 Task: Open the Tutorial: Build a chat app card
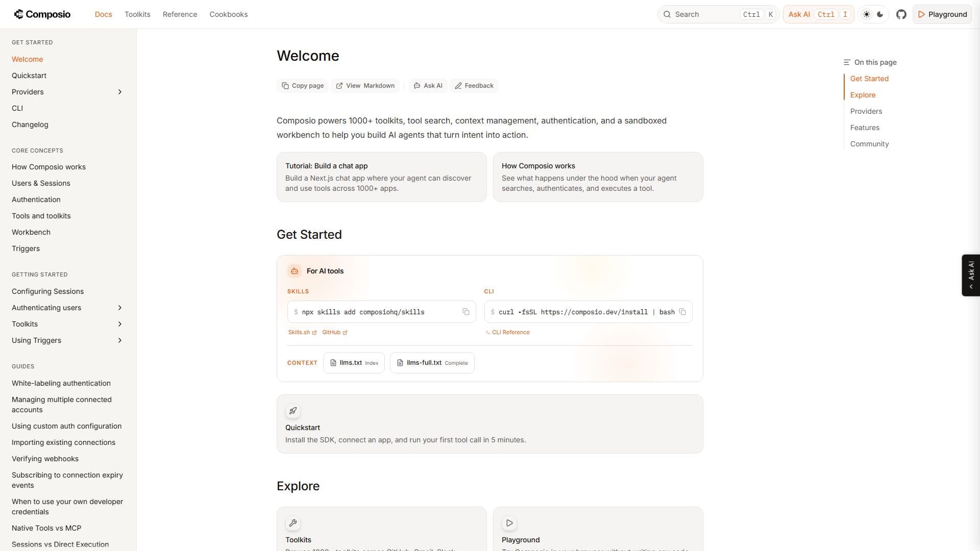point(382,177)
